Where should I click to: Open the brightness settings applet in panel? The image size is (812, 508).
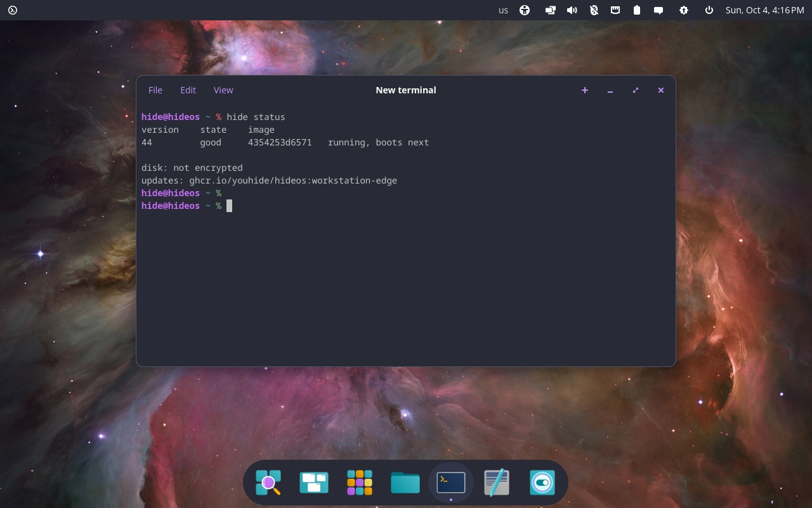coord(683,10)
